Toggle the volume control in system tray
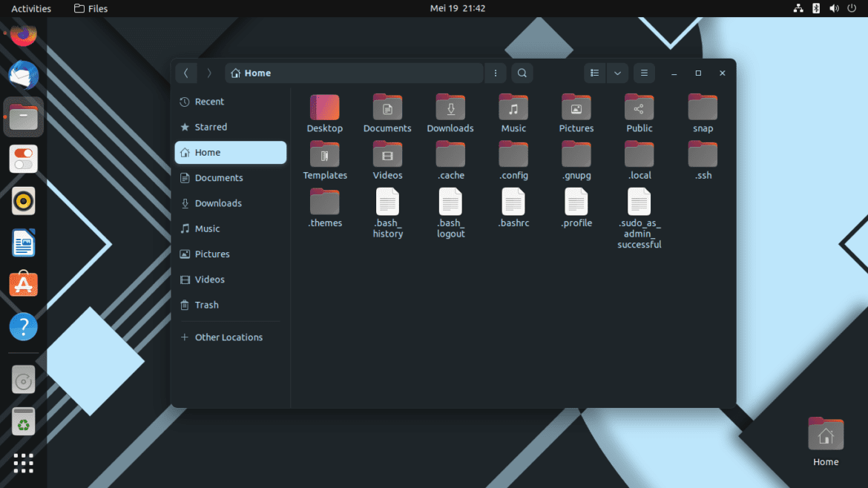Screen dimensions: 868x488 (x=833, y=8)
